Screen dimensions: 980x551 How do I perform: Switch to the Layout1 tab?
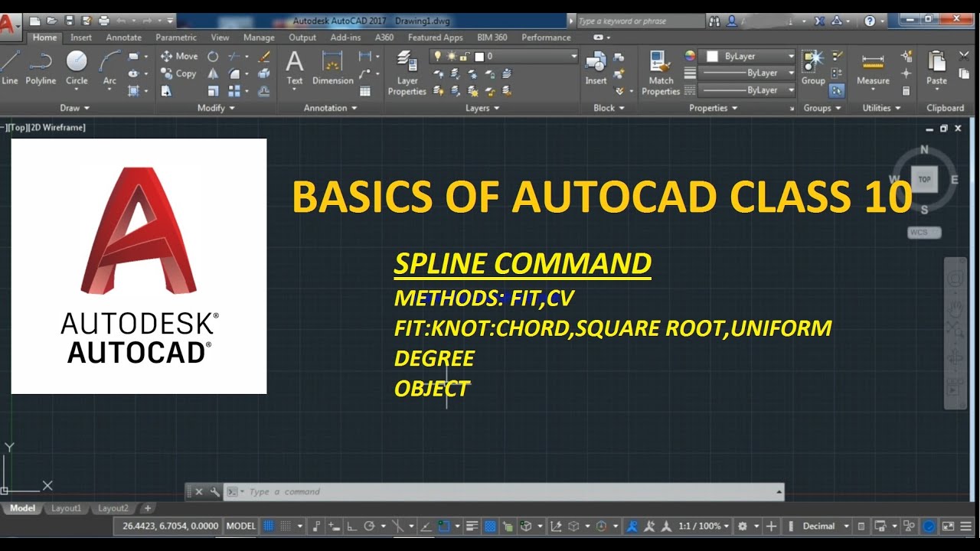point(66,508)
